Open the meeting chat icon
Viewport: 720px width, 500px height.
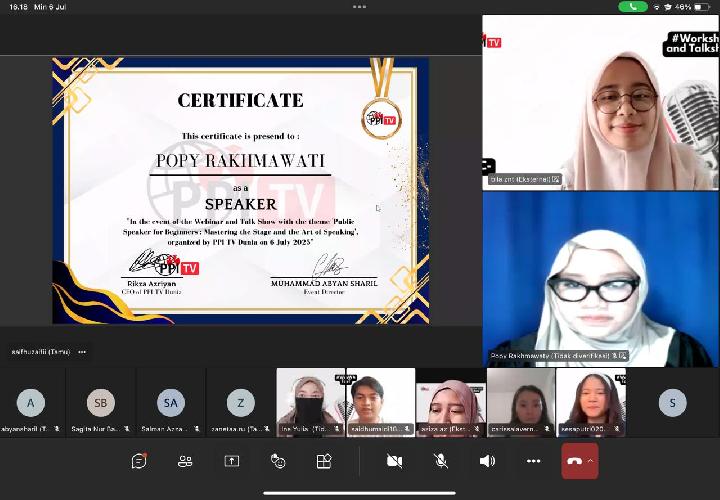(x=139, y=461)
